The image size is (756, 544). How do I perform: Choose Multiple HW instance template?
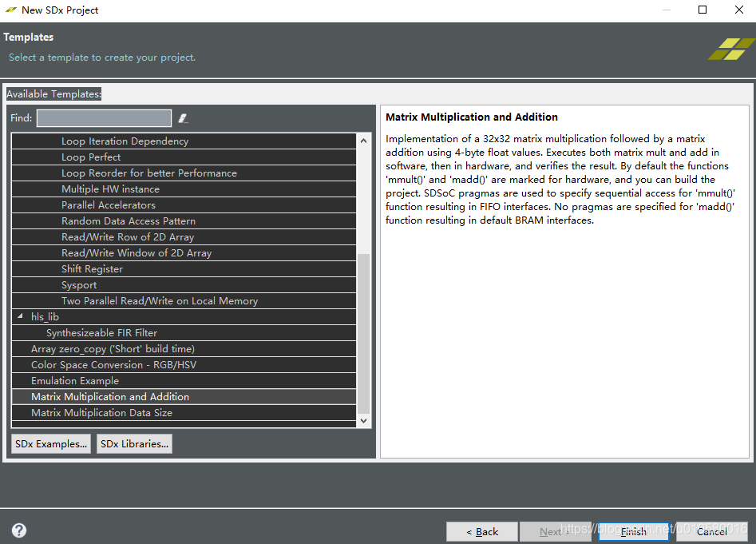point(184,189)
